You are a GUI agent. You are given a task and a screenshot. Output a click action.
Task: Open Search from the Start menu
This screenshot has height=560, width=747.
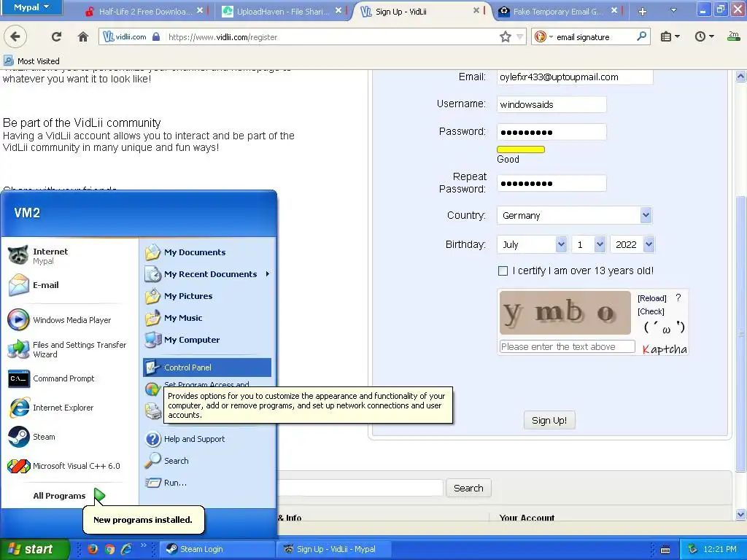[167, 461]
